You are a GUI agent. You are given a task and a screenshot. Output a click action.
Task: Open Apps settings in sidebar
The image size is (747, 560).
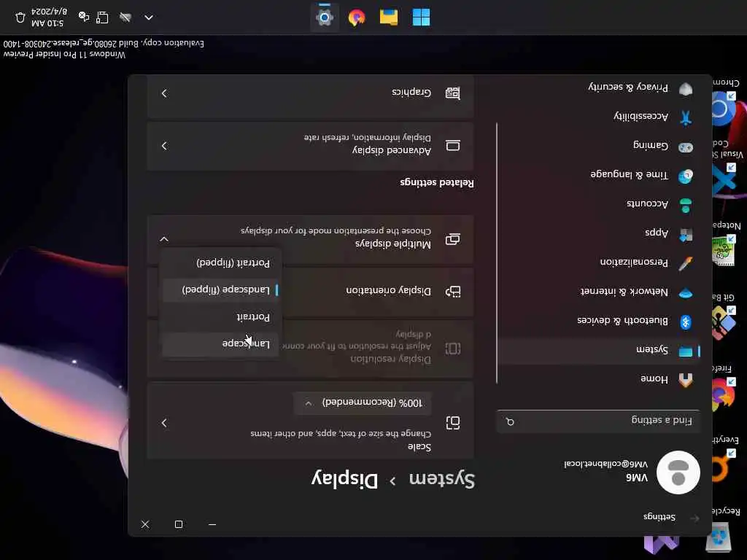point(598,233)
